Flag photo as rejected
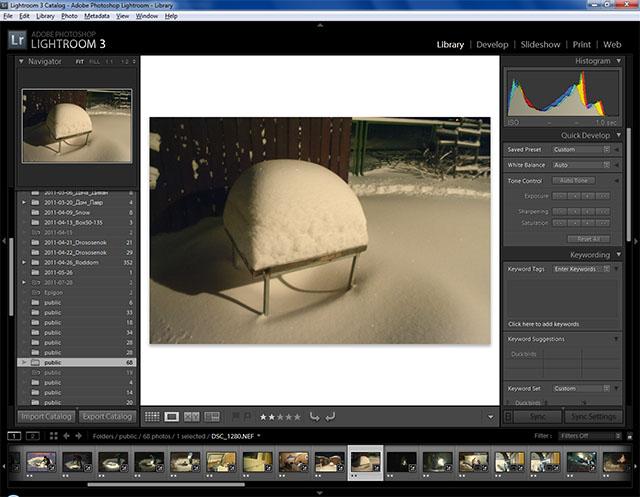This screenshot has width=640, height=497. point(247,417)
